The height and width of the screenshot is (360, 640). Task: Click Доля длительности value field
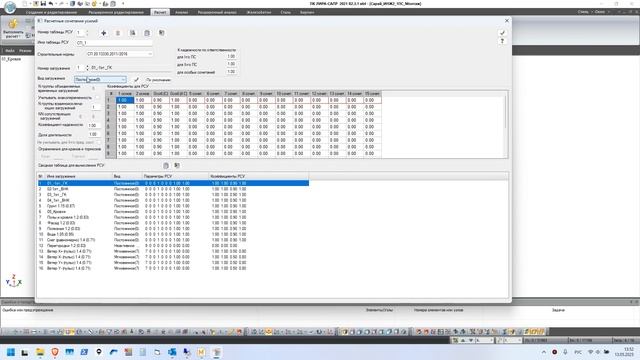(94, 134)
